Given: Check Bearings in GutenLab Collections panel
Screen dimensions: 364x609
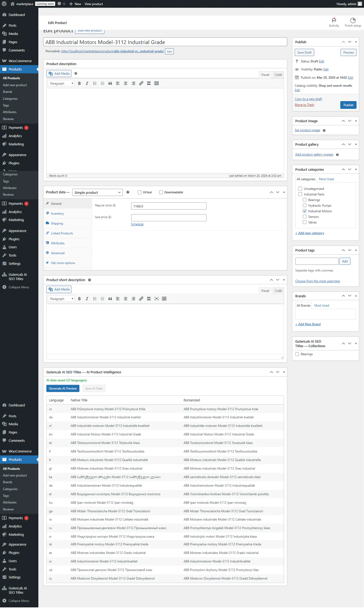Looking at the screenshot, I should pos(297,354).
